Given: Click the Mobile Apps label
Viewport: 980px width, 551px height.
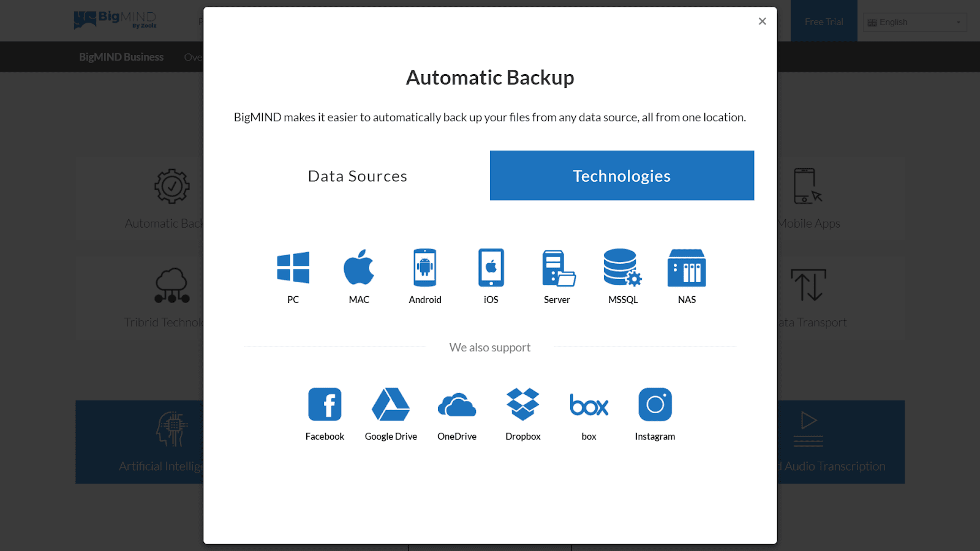Looking at the screenshot, I should pos(809,223).
